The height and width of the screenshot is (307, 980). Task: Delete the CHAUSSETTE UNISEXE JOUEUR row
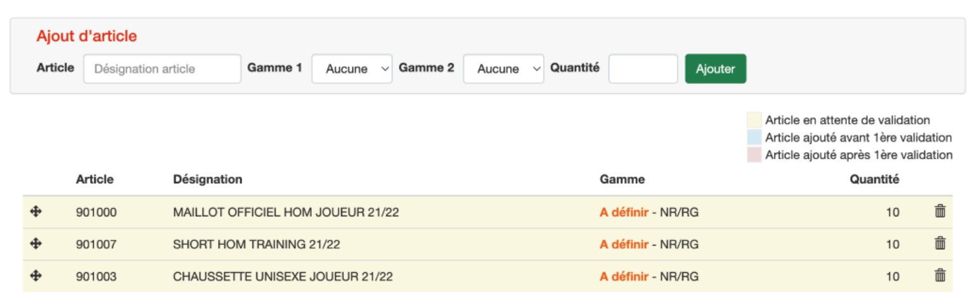click(x=940, y=275)
